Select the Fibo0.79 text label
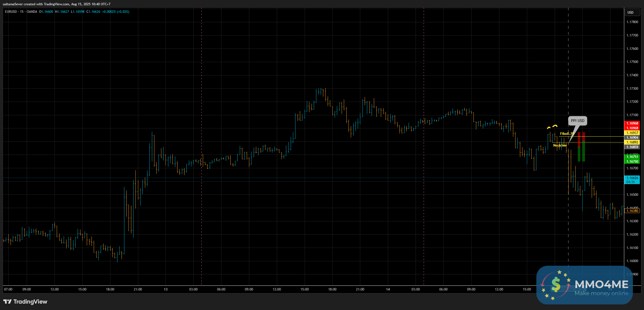 coord(567,134)
